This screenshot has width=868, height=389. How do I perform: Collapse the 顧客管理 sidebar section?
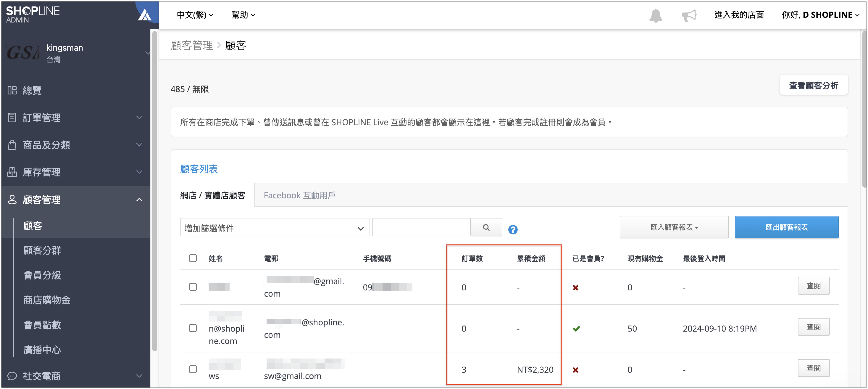pyautogui.click(x=139, y=200)
